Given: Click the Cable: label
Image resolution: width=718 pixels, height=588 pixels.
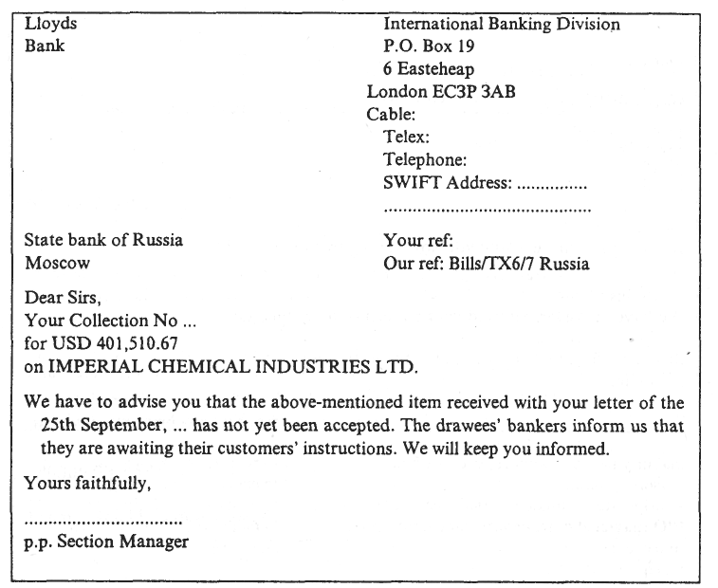Looking at the screenshot, I should pos(391,114).
